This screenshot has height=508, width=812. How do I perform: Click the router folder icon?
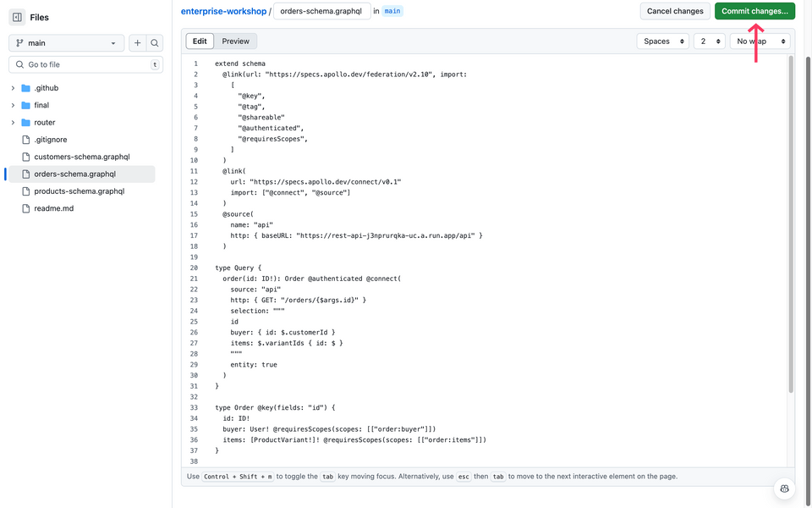25,122
